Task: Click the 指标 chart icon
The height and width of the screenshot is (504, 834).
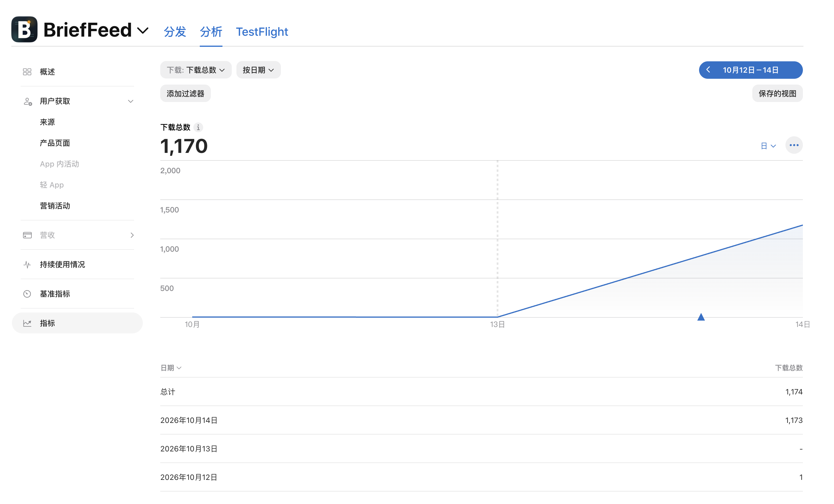Action: (x=27, y=324)
